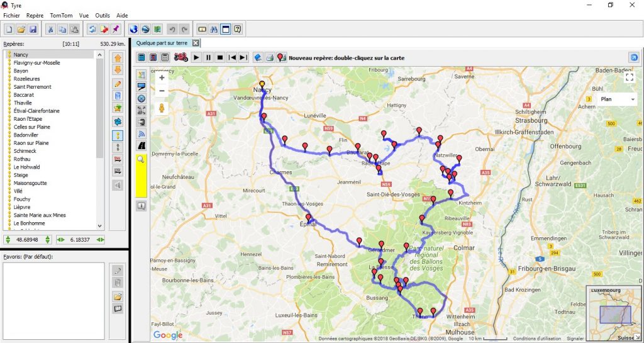Click the map zoom in plus button
The image size is (644, 343).
[162, 78]
